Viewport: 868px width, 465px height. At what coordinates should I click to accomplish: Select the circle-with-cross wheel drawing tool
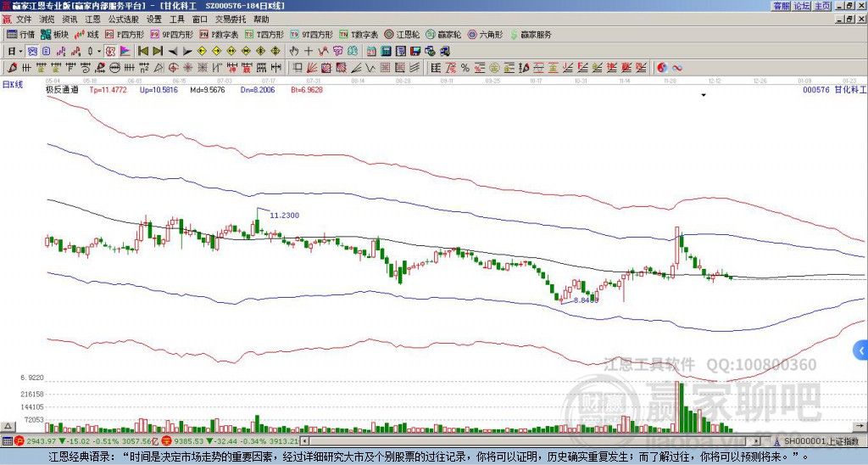click(173, 68)
